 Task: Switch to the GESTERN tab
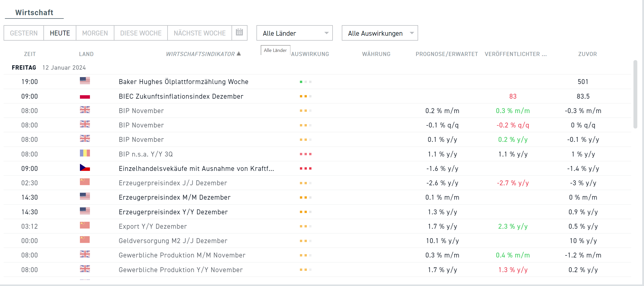24,33
